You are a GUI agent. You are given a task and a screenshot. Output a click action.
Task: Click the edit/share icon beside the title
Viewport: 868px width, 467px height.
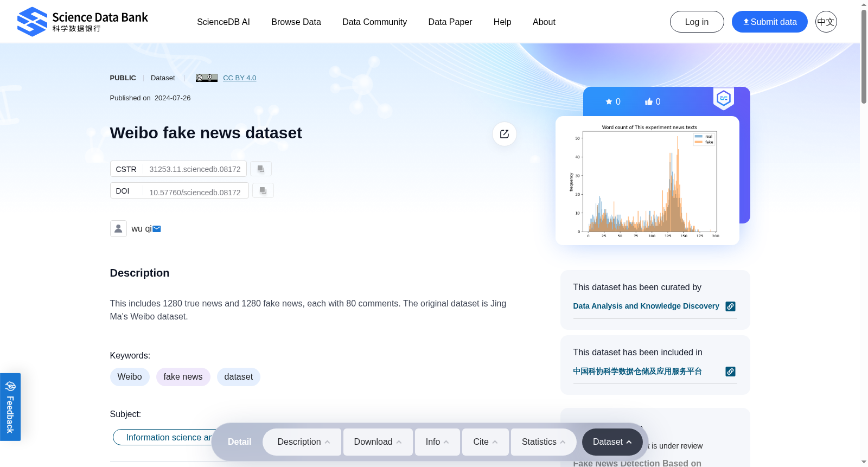click(505, 134)
